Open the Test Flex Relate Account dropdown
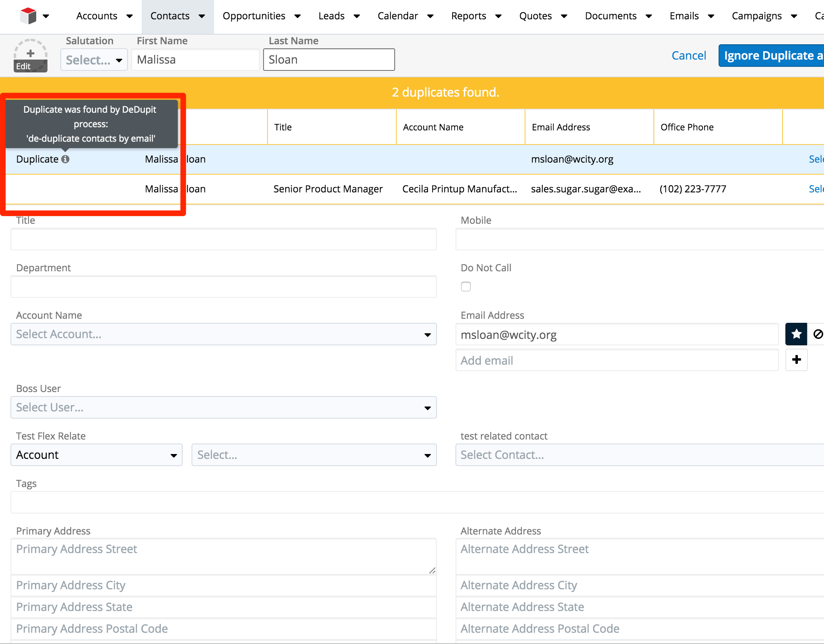 [96, 455]
